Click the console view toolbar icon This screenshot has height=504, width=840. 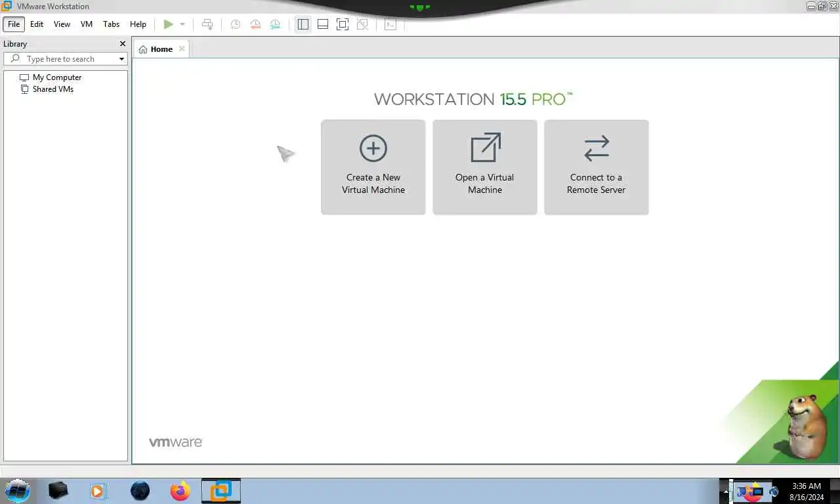(390, 24)
